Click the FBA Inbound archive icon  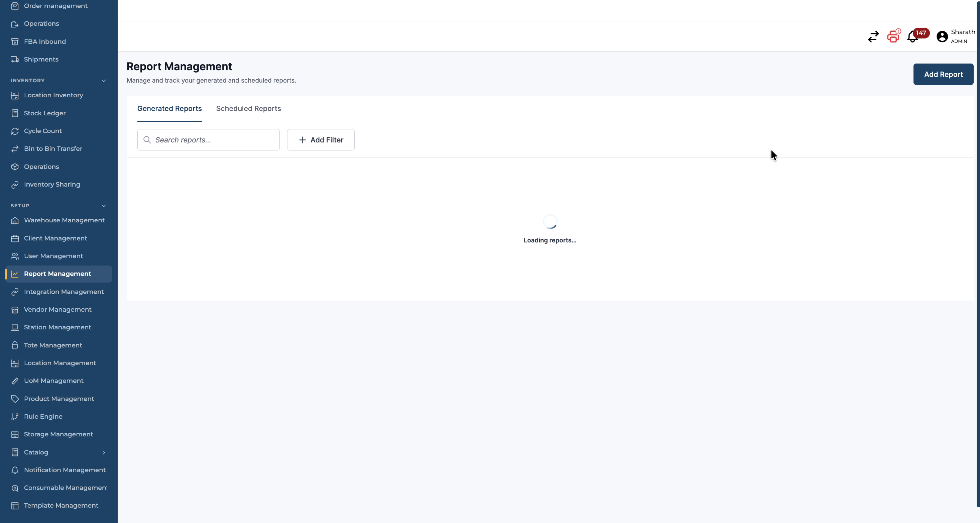click(x=15, y=42)
